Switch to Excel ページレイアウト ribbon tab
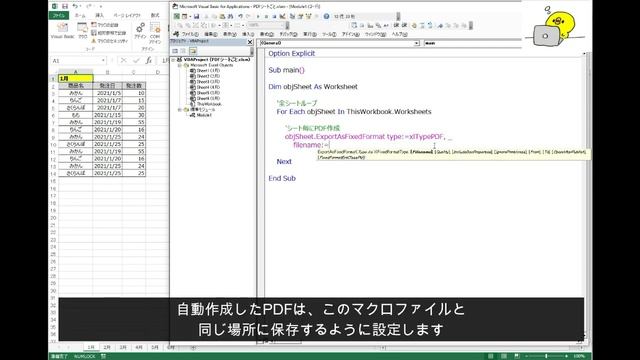This screenshot has height=360, width=640. click(127, 16)
